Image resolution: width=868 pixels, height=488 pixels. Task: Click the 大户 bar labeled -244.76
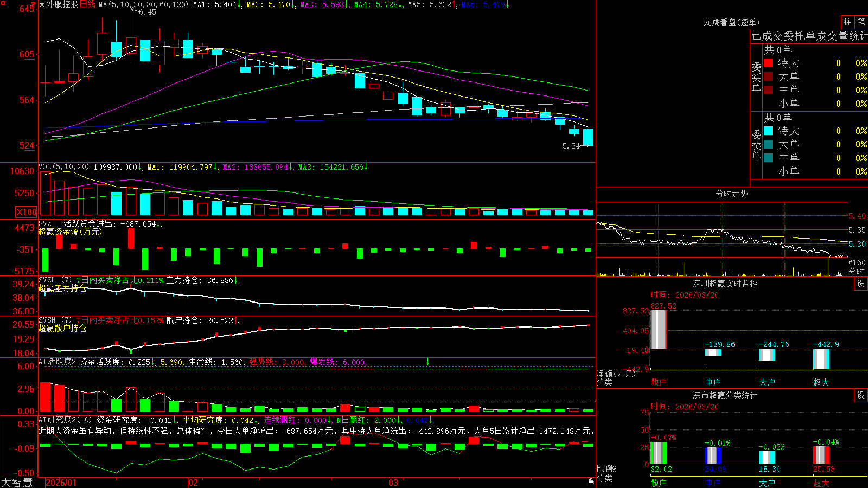[x=767, y=355]
